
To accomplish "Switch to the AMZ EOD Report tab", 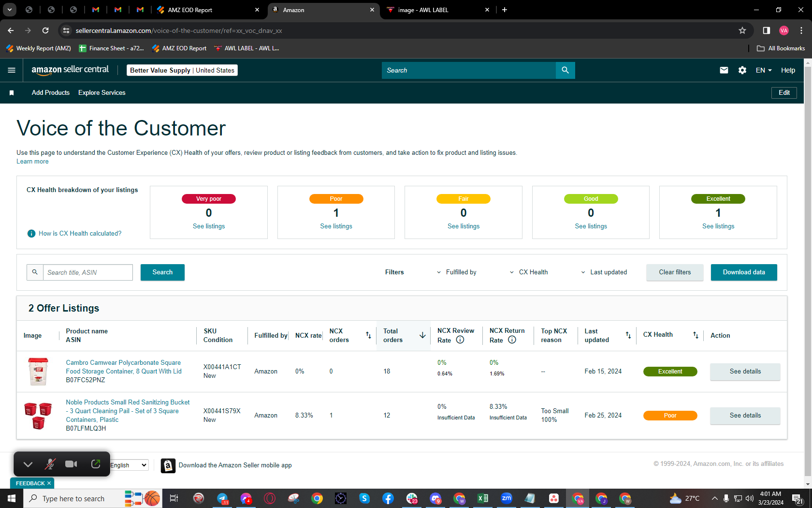I will [x=208, y=10].
